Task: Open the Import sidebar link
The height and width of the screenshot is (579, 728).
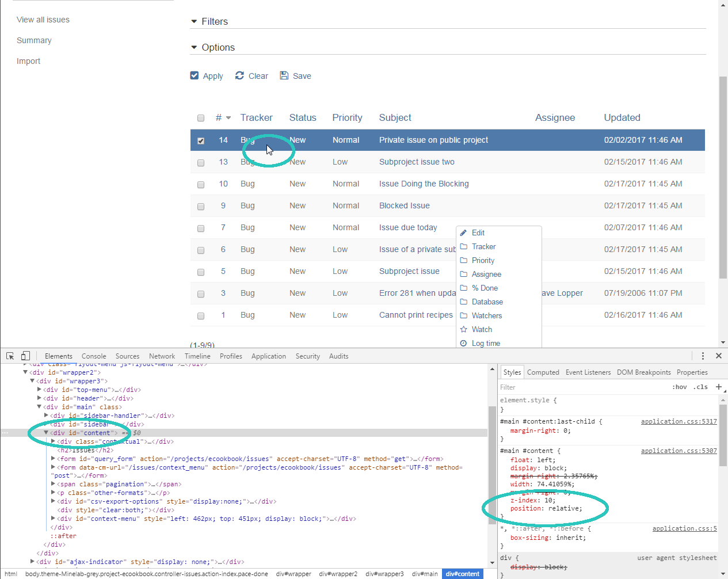Action: pyautogui.click(x=28, y=61)
